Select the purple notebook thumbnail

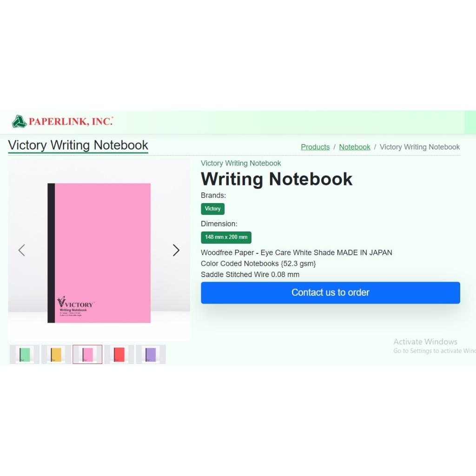(x=151, y=354)
